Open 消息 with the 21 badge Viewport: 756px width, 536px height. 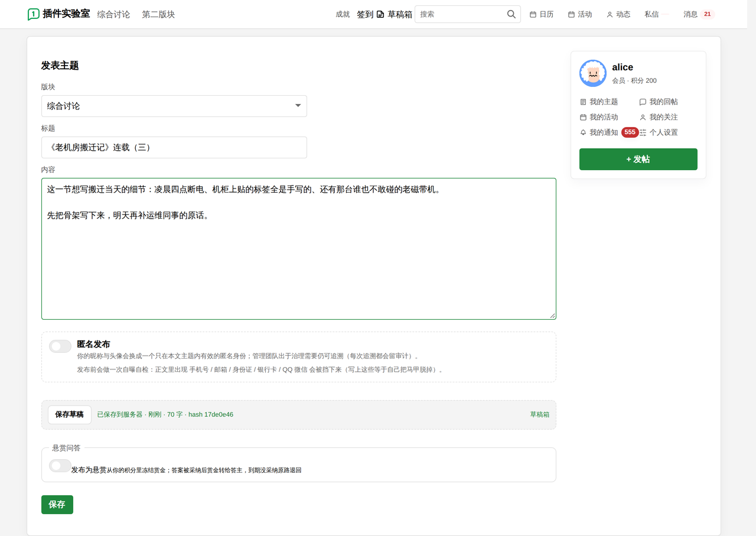coord(699,14)
